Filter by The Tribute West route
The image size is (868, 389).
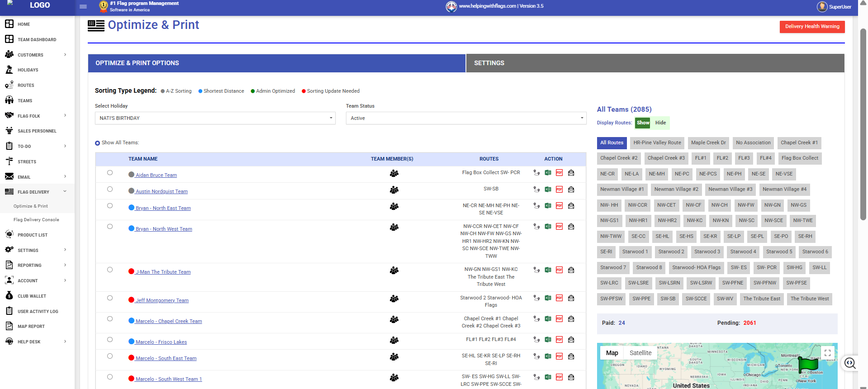click(810, 299)
